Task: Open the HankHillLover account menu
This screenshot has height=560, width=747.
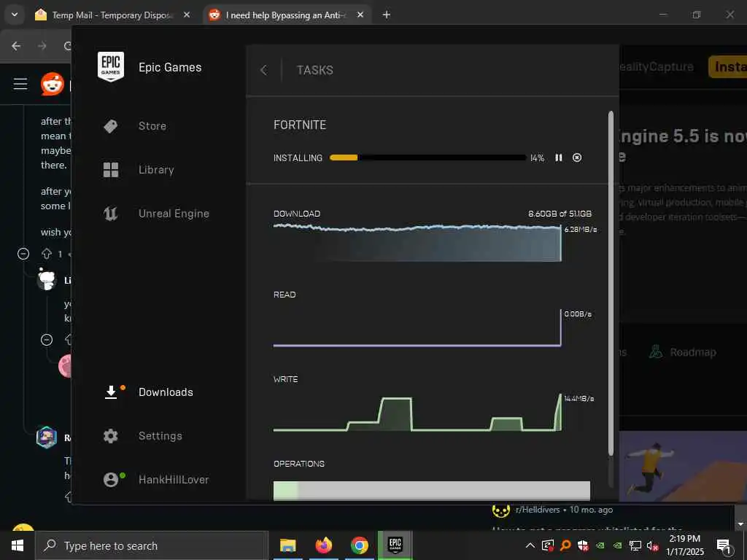Action: click(x=174, y=480)
